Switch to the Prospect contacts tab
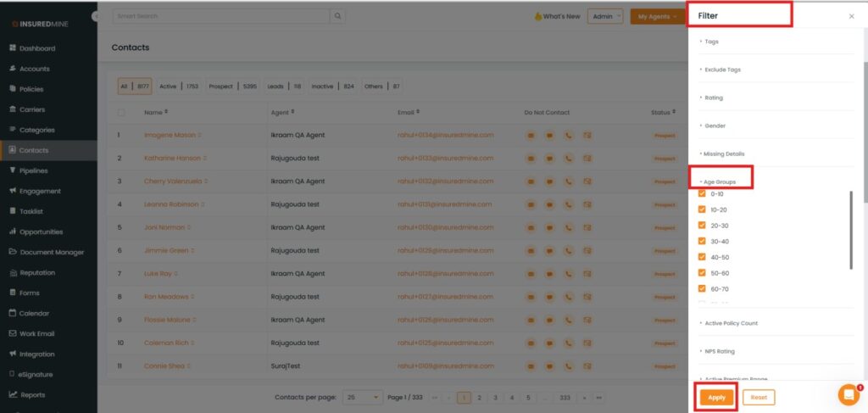Screen dimensions: 868x413 pos(220,87)
